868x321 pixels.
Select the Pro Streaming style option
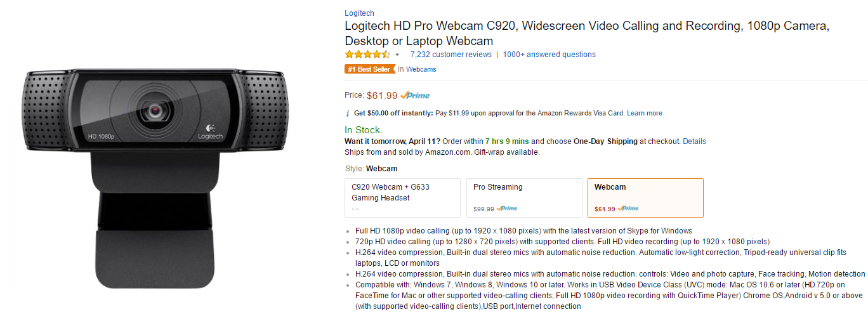pyautogui.click(x=524, y=198)
